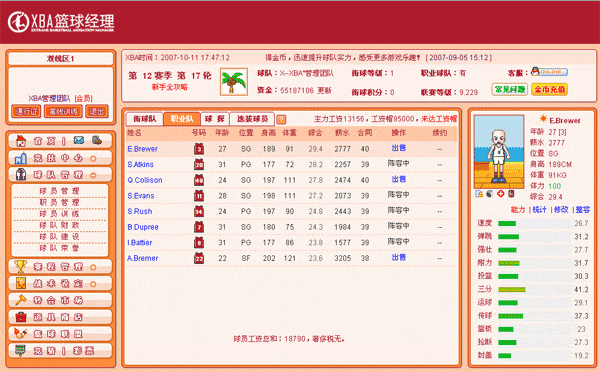Open player S.Evans from the list
Screen dimensions: 600x372
[141, 196]
